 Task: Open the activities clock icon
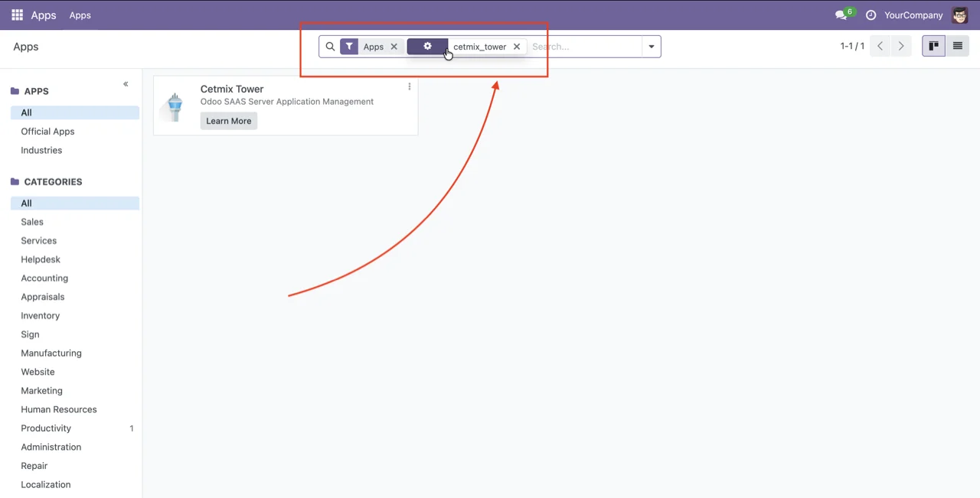(871, 15)
